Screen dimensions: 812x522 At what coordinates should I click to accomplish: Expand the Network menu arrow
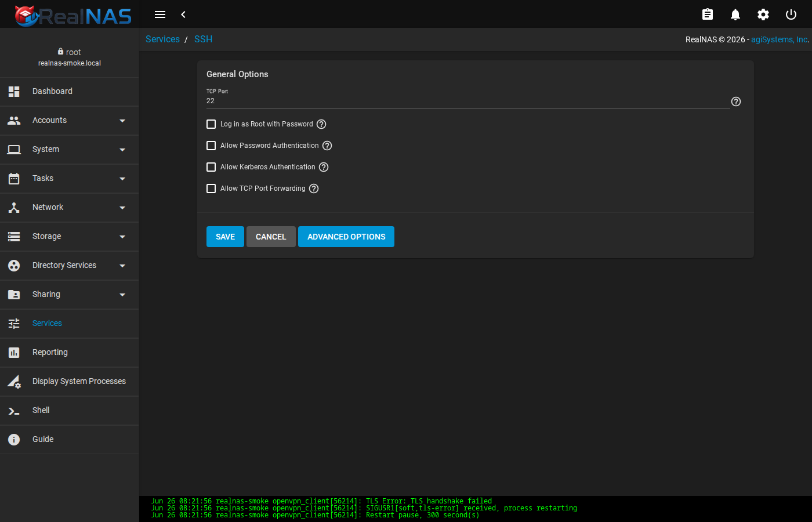[x=122, y=208]
